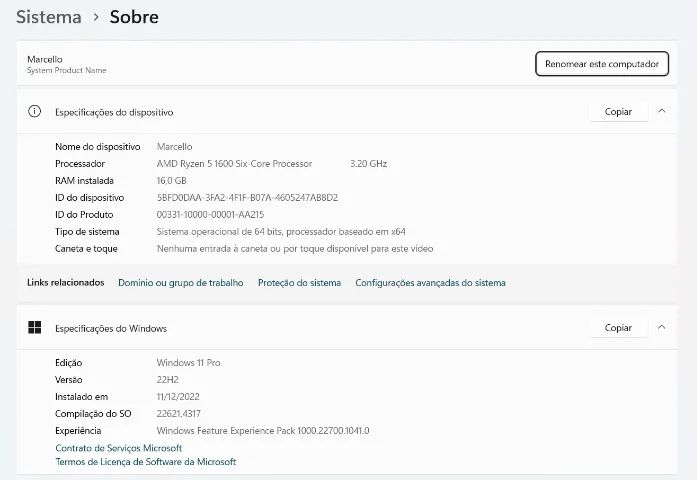Click the Links relacionados label
The height and width of the screenshot is (480, 697).
pos(66,282)
